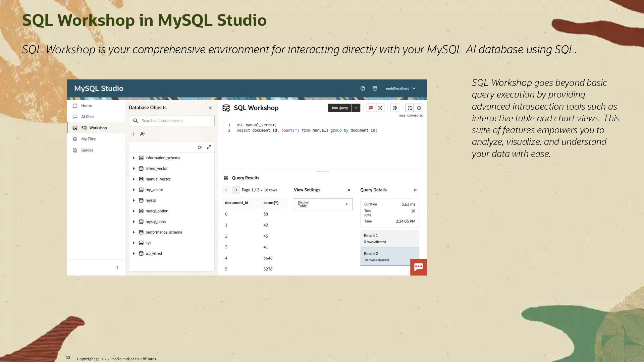Image resolution: width=644 pixels, height=362 pixels.
Task: Open My Files in the sidebar
Action: 88,139
